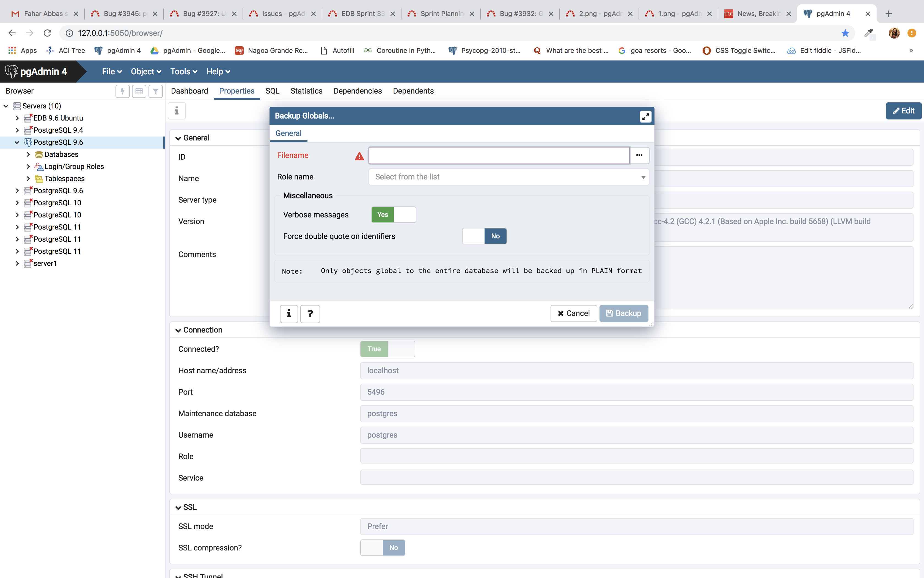Click the info icon in the Properties panel
924x578 pixels.
point(176,111)
